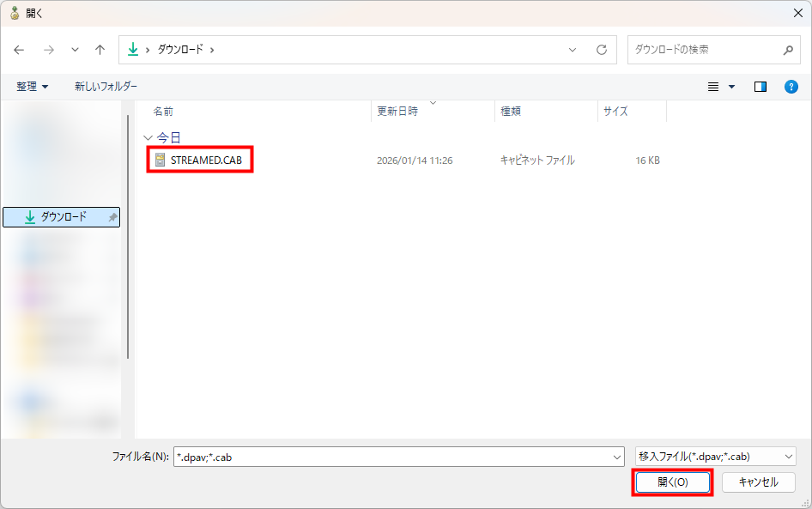Click the view layout icon
The width and height of the screenshot is (812, 509).
coord(713,87)
